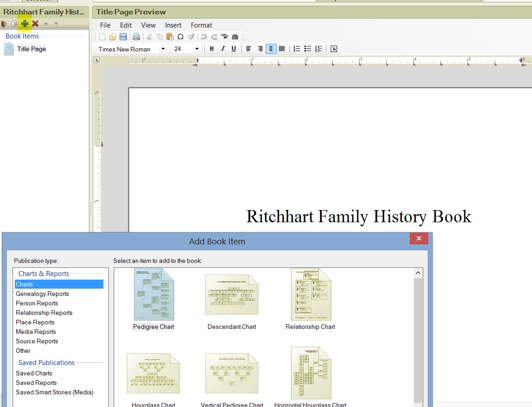Viewport: 532px width, 407px height.
Task: Click the tab stop icon after list buttons
Action: click(x=334, y=49)
